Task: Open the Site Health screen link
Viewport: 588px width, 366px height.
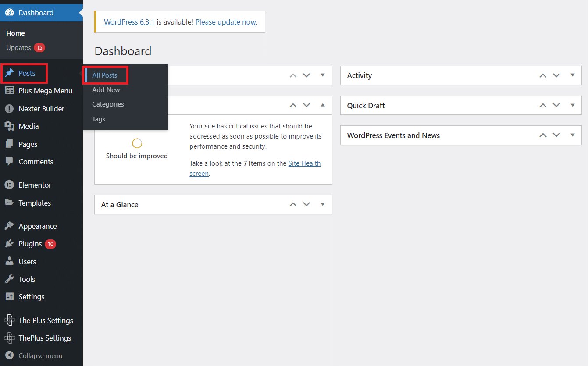Action: (255, 168)
